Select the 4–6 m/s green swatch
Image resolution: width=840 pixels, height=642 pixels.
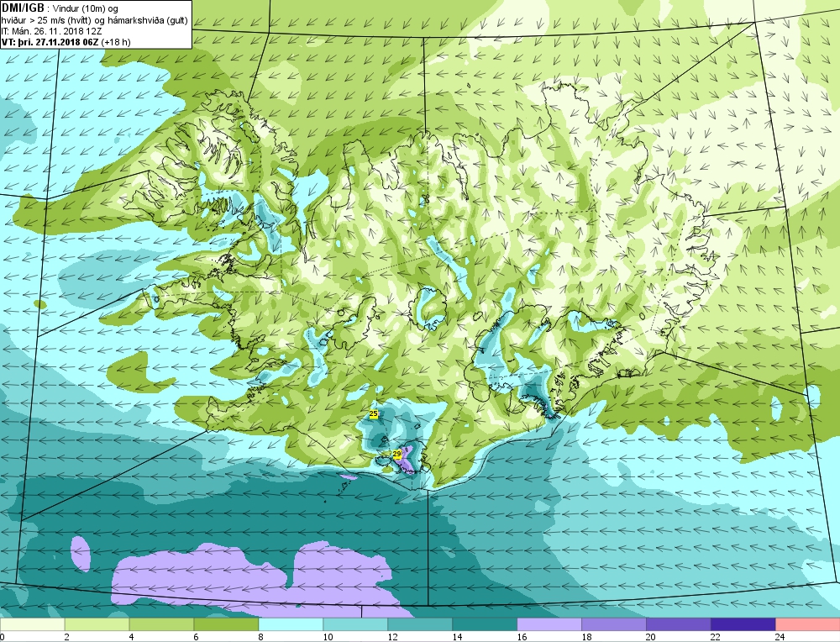click(162, 624)
